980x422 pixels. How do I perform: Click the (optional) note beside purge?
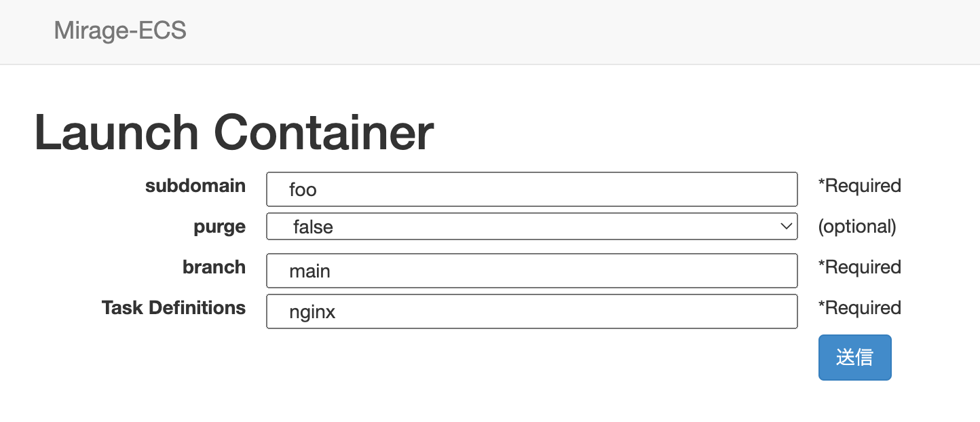pos(857,227)
